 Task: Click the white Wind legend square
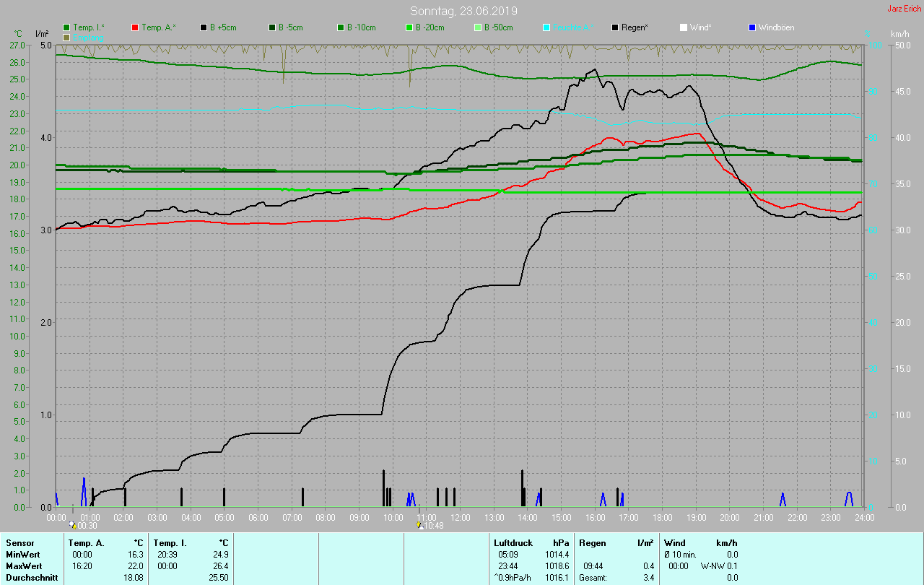tap(684, 27)
